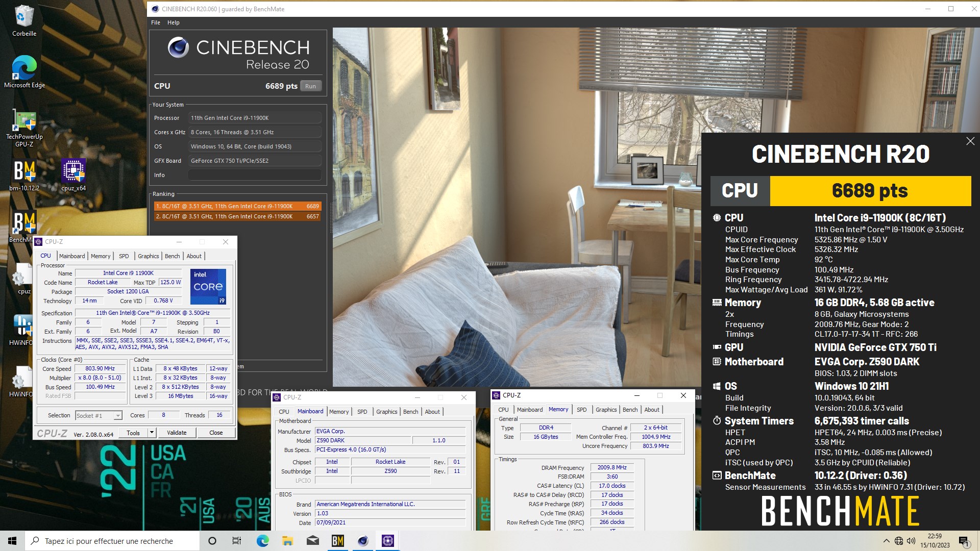The height and width of the screenshot is (551, 980).
Task: Open About tab in middle CPU-Z window
Action: 432,412
